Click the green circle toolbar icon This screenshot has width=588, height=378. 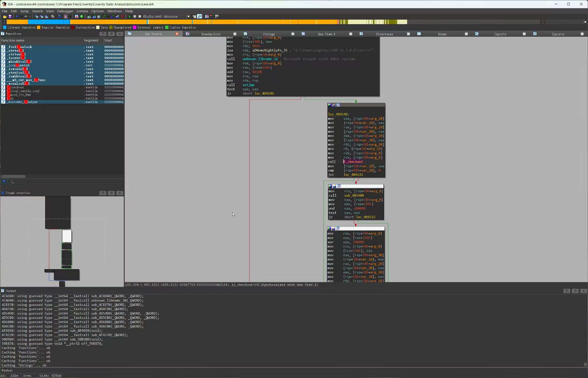point(82,16)
